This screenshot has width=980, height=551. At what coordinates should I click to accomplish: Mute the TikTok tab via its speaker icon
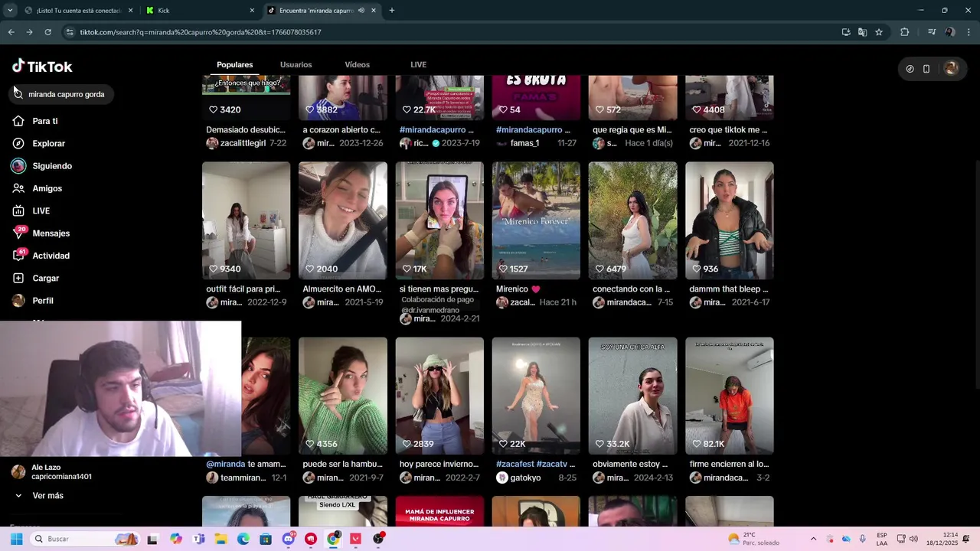[361, 11]
